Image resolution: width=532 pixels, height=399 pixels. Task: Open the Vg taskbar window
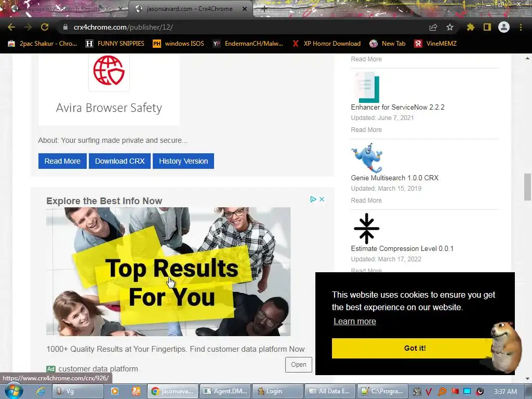coord(79,391)
